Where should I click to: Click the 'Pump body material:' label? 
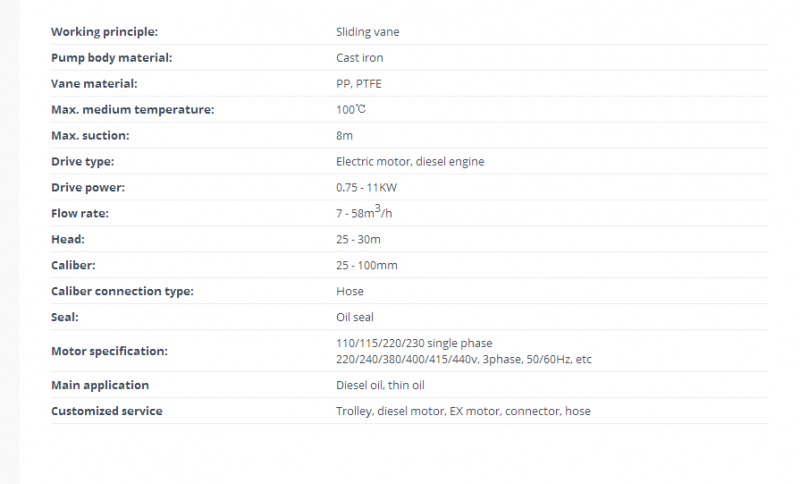coord(112,58)
